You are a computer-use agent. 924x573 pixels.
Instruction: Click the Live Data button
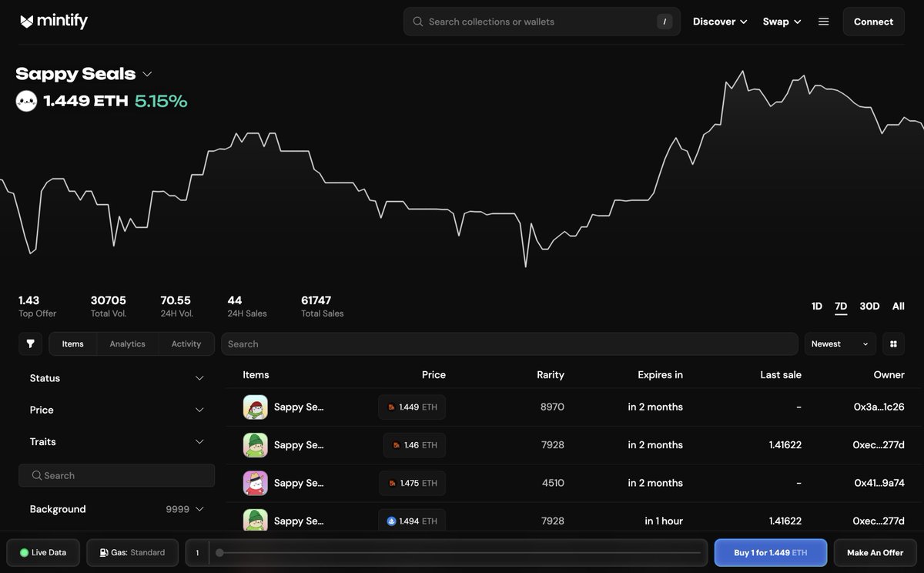coord(43,552)
